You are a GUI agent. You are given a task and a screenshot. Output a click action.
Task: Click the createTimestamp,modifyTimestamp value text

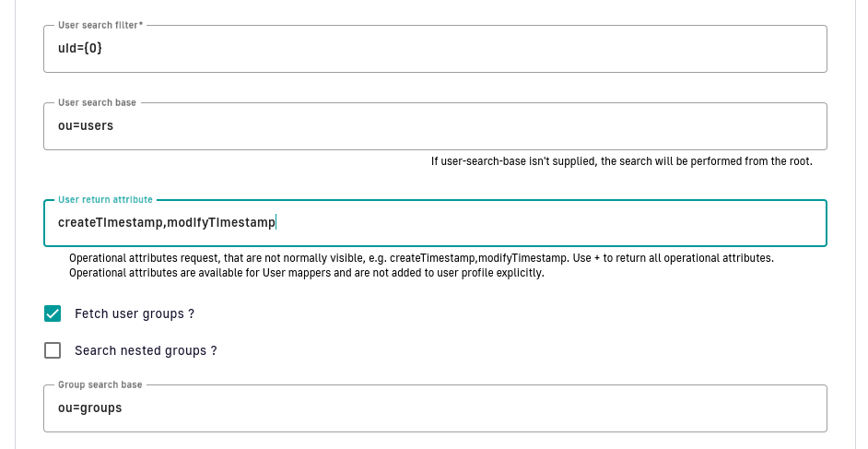pos(167,222)
